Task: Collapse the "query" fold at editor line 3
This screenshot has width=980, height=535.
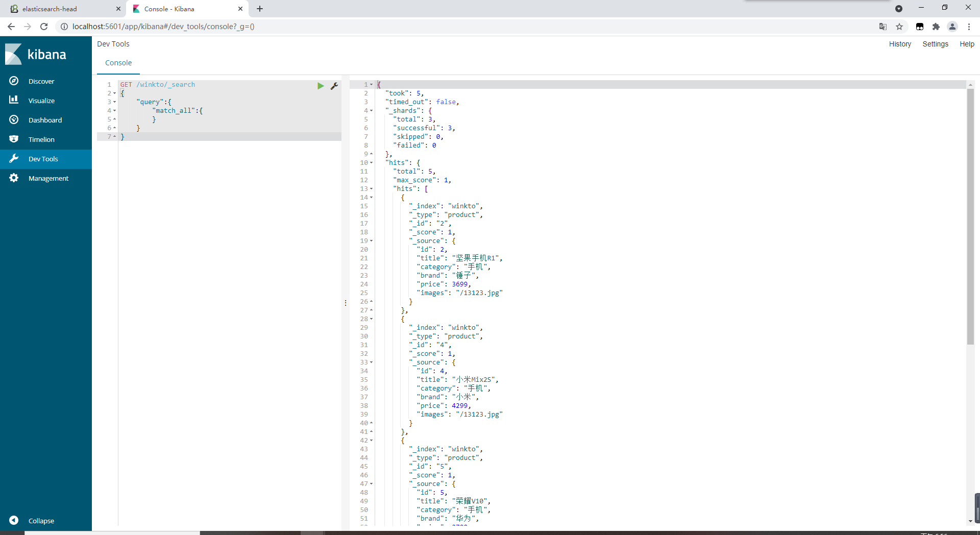Action: point(114,102)
